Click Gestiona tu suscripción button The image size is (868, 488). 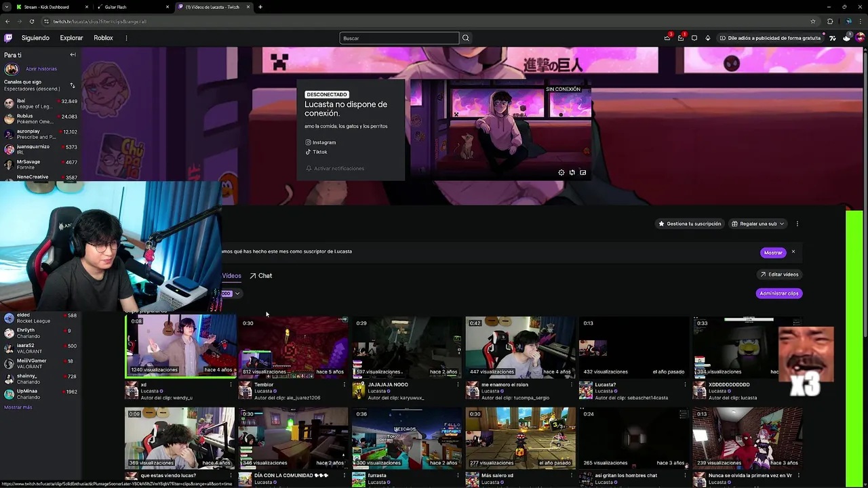coord(690,224)
